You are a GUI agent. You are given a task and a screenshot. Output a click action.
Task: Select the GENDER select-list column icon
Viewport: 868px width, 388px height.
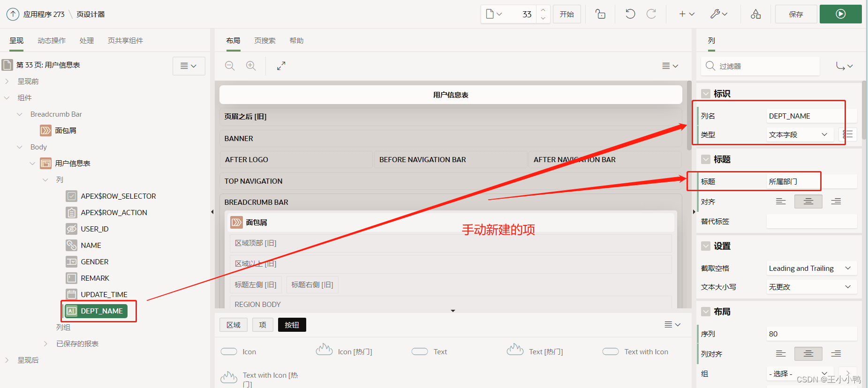tap(71, 261)
